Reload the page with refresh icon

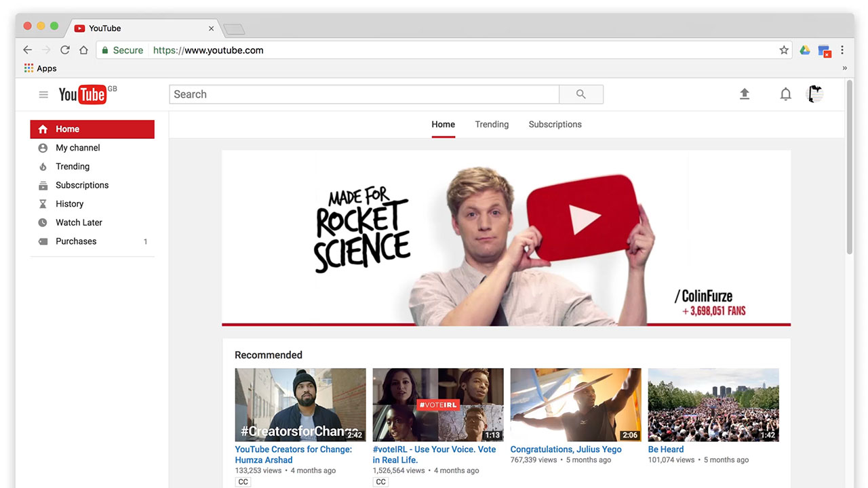click(x=65, y=50)
